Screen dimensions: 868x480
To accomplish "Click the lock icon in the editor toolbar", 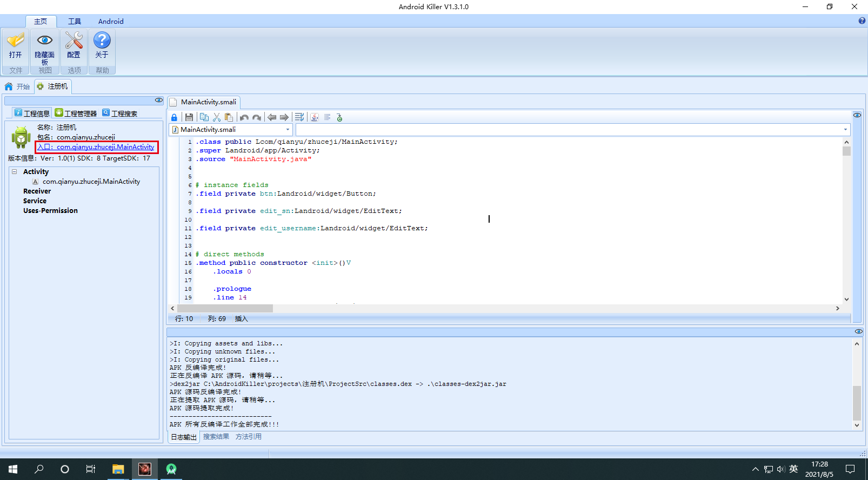I will [x=174, y=117].
